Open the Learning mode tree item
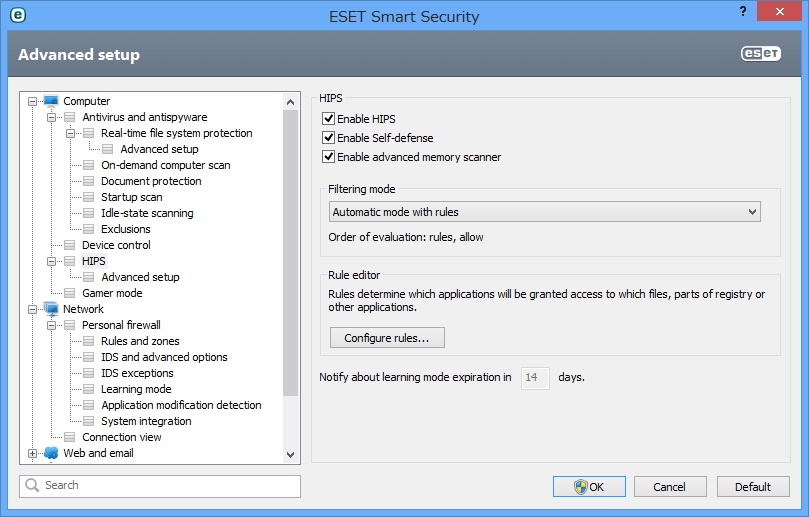Image resolution: width=809 pixels, height=517 pixels. point(136,389)
